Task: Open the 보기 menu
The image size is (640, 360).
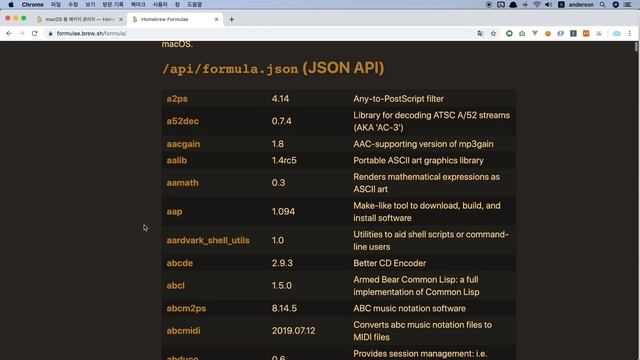Action: click(90, 4)
